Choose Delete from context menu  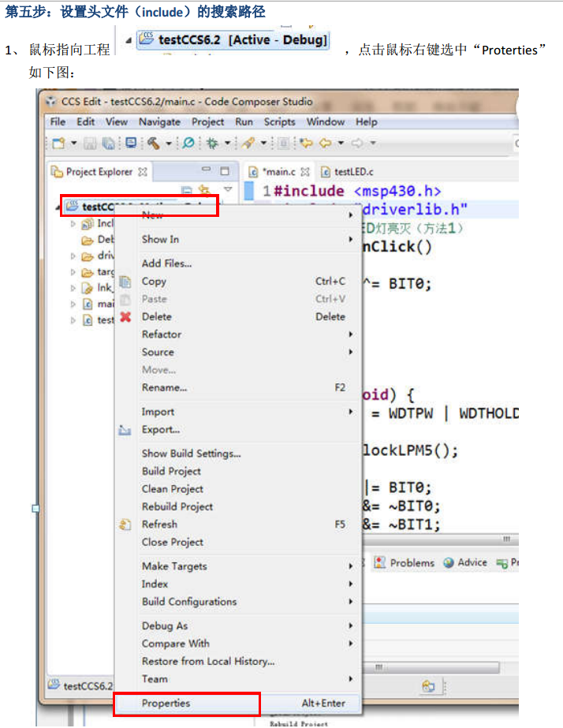[x=237, y=316]
